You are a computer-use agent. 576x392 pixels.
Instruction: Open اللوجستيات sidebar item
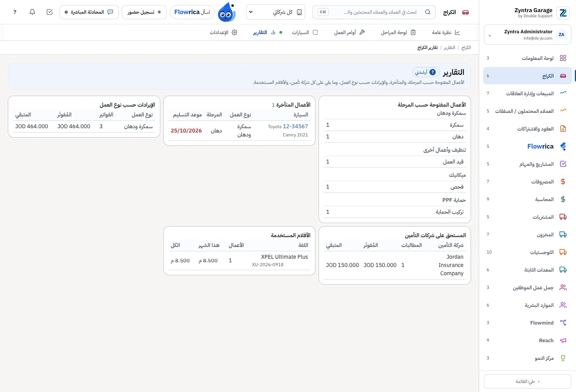(x=527, y=252)
